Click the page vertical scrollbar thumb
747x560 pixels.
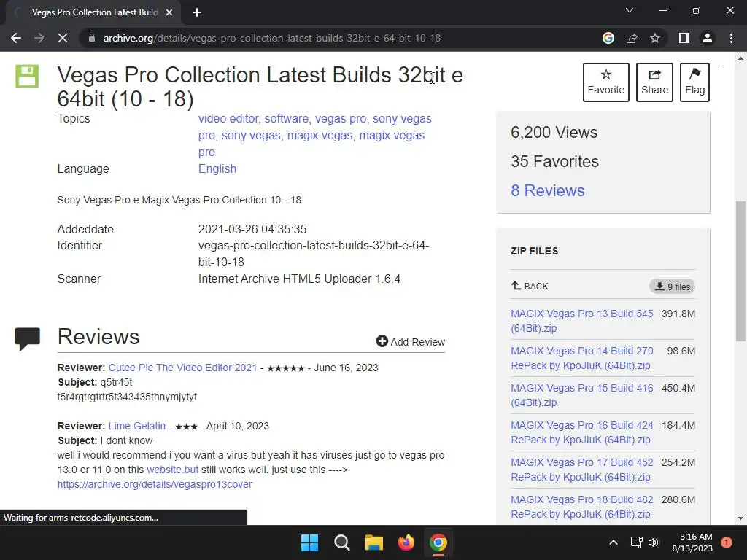(x=740, y=271)
